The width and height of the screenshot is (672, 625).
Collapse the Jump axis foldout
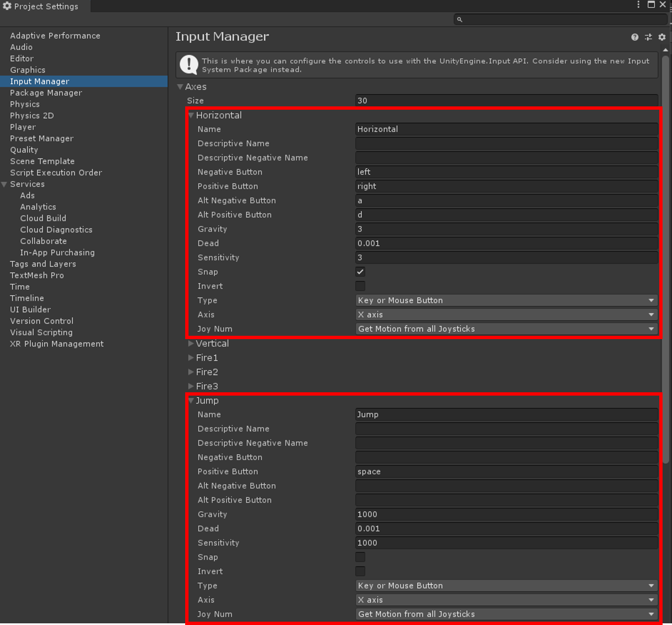191,401
